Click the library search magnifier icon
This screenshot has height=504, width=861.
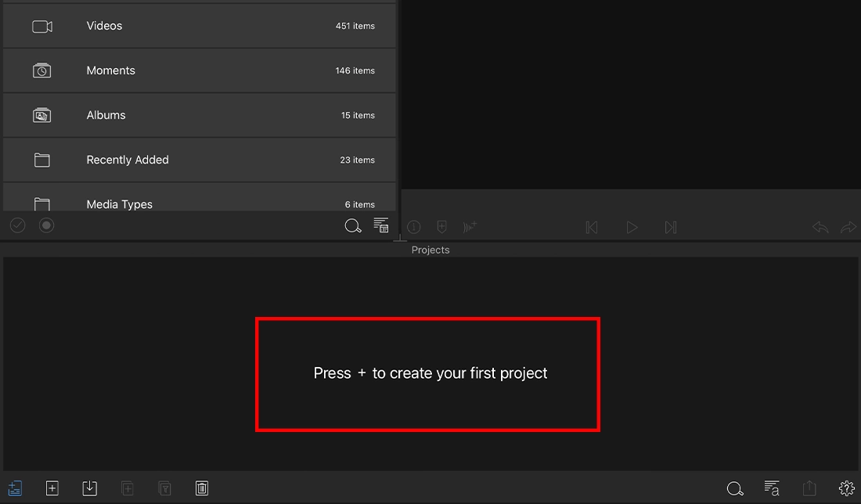click(353, 226)
